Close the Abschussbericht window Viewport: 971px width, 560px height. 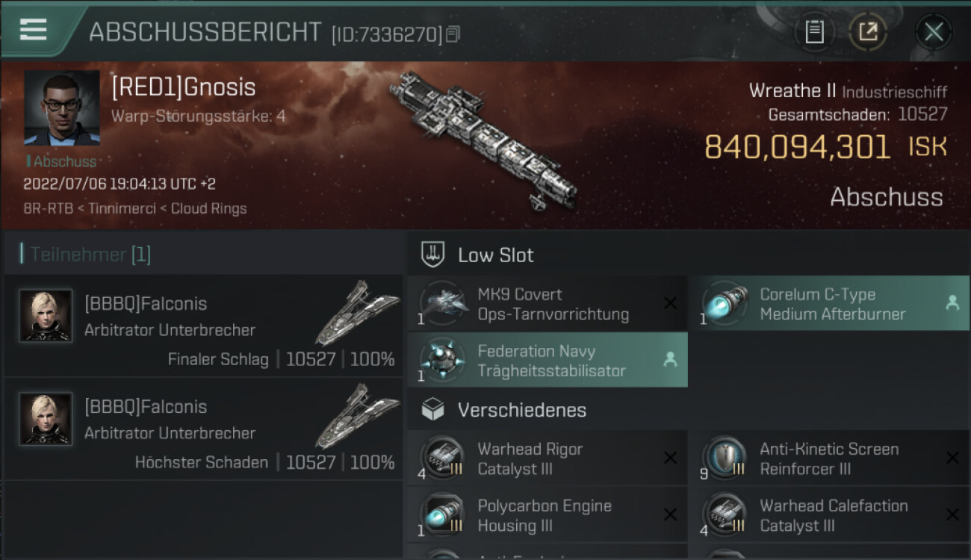934,32
